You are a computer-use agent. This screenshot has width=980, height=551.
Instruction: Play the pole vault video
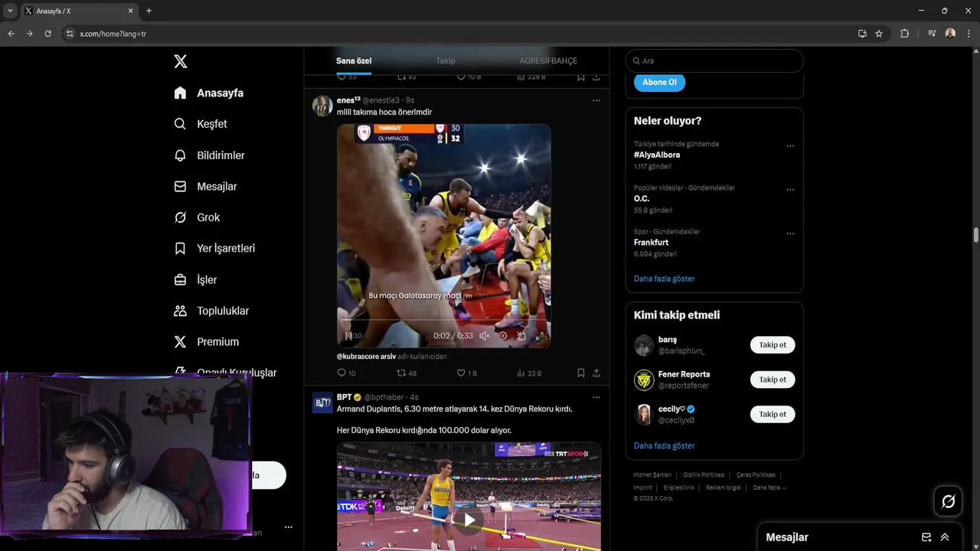pyautogui.click(x=469, y=520)
